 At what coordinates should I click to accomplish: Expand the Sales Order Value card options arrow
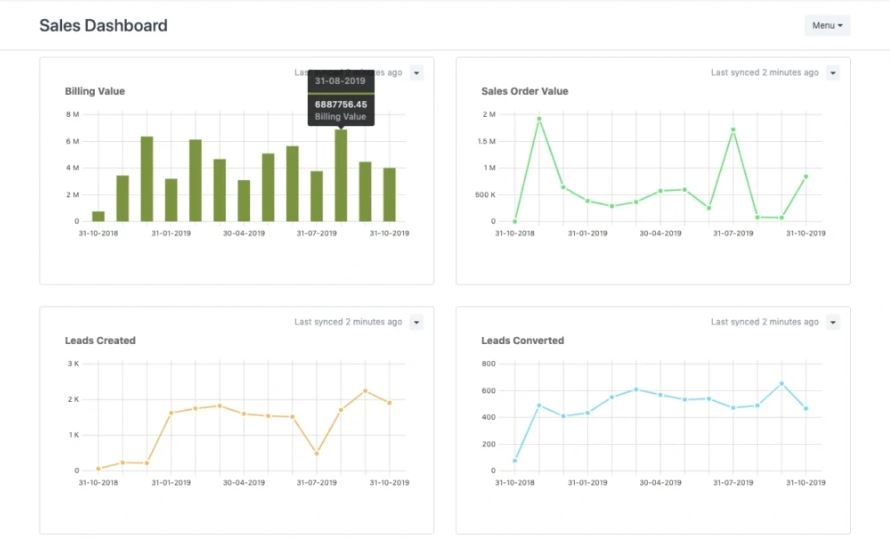833,73
